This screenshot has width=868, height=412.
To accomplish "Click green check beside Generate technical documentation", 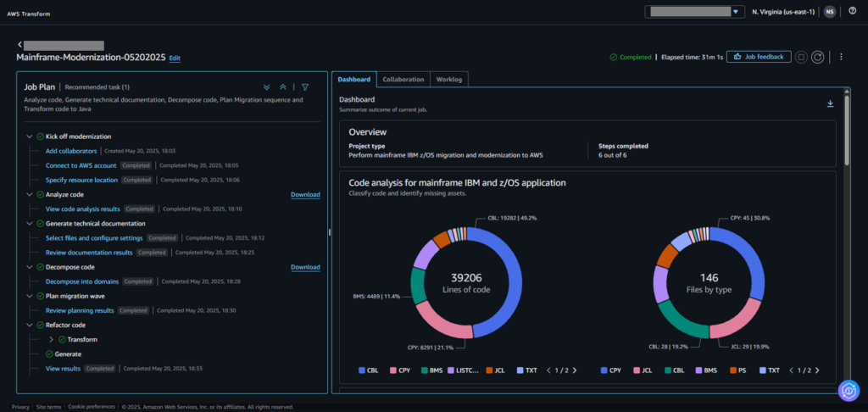I will 41,223.
